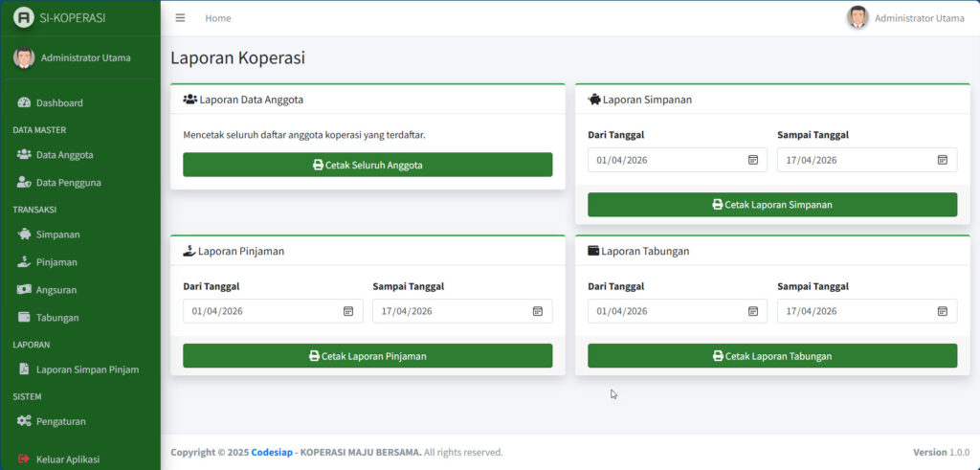Click the Data Anggota users icon
The height and width of the screenshot is (470, 980).
[x=24, y=154]
